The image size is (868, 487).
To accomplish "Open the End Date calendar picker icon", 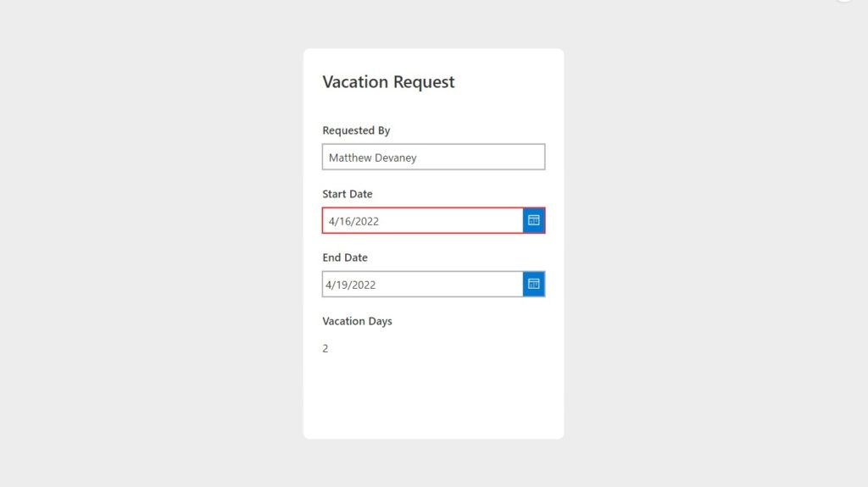I will click(x=534, y=284).
